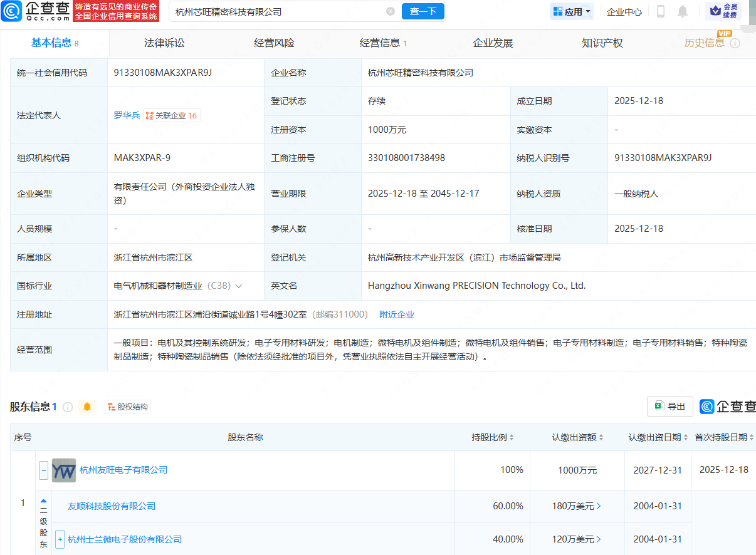Click the 附近企业 link near the address

397,314
